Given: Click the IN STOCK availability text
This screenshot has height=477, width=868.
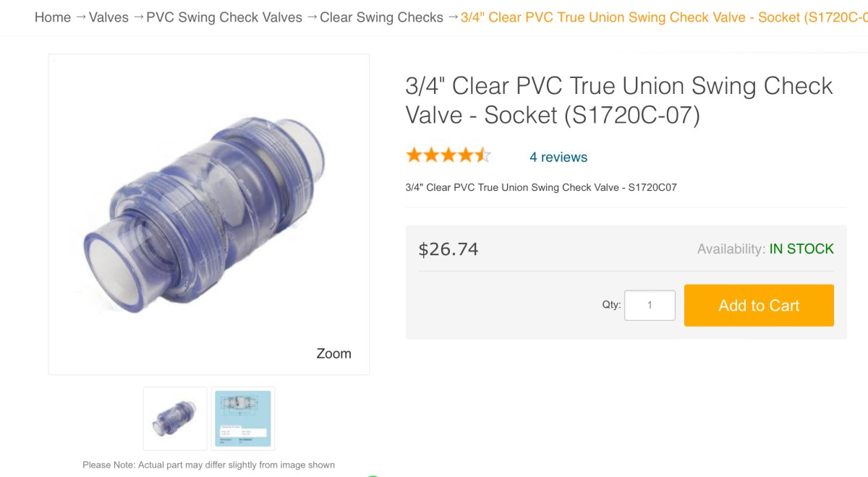Looking at the screenshot, I should click(x=801, y=249).
